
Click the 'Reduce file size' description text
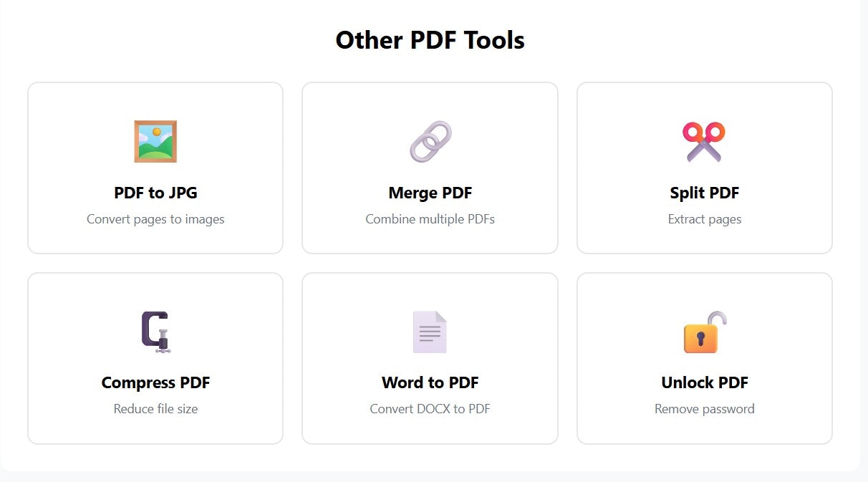[155, 409]
